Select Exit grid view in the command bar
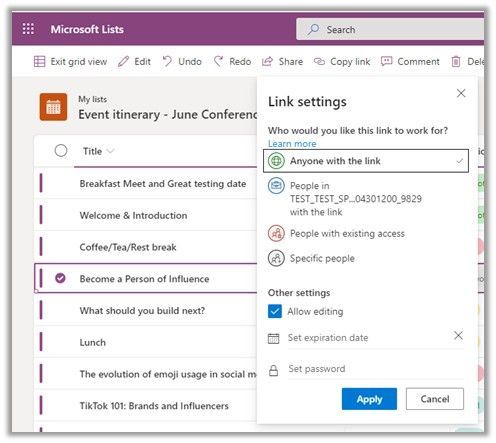Screen dimensions: 496x443 point(70,61)
